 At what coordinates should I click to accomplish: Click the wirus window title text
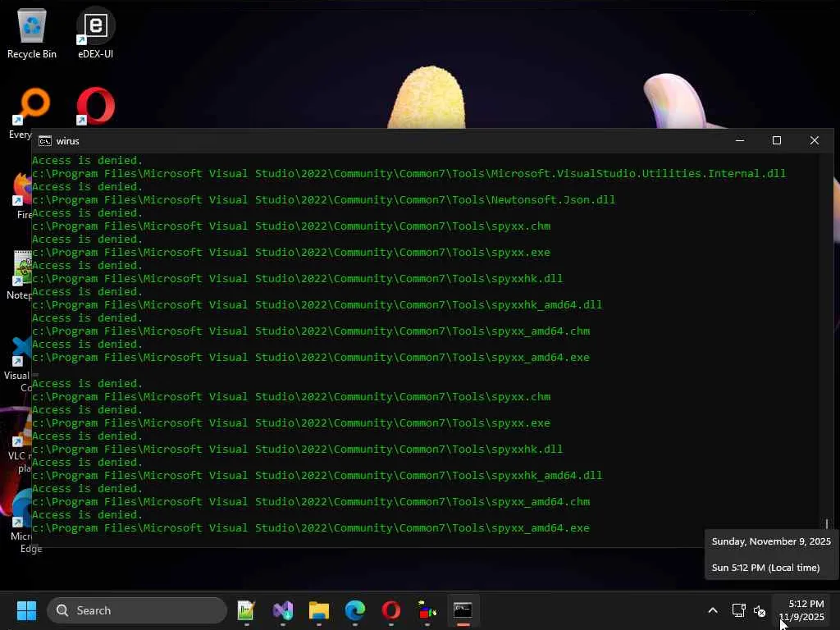67,141
